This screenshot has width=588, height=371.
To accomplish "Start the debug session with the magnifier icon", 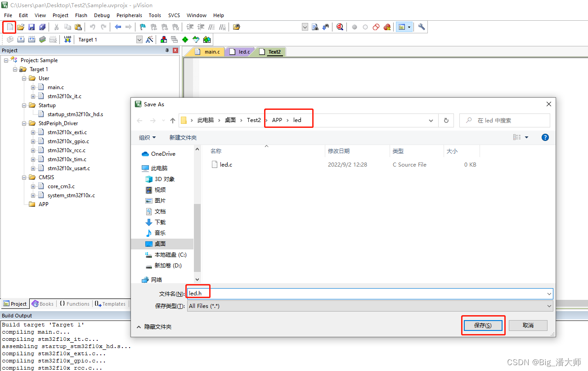I will [340, 27].
